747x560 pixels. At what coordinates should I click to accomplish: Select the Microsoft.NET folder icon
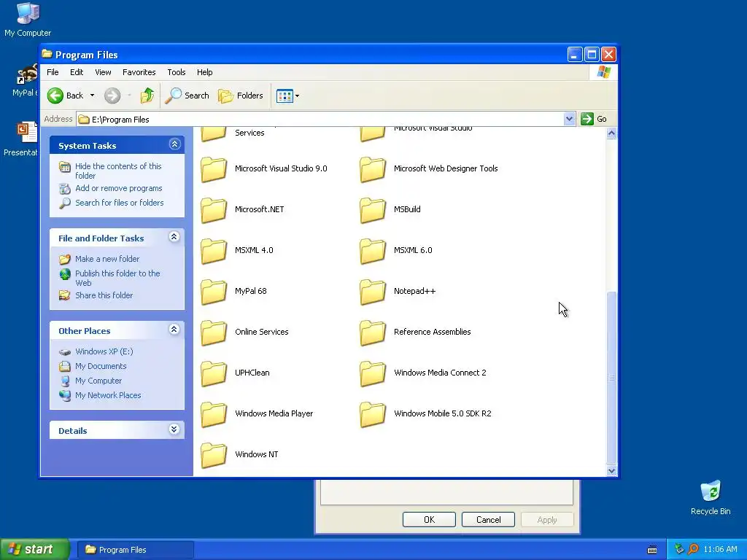pos(214,211)
